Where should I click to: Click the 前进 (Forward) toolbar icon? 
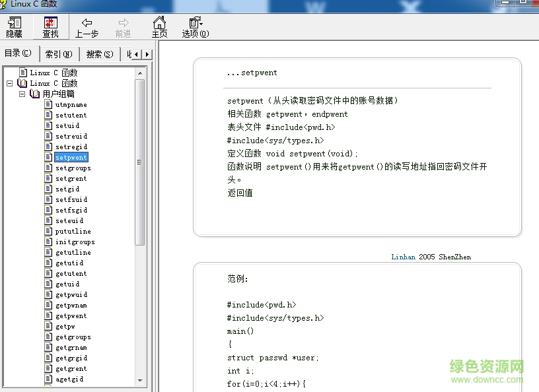123,26
